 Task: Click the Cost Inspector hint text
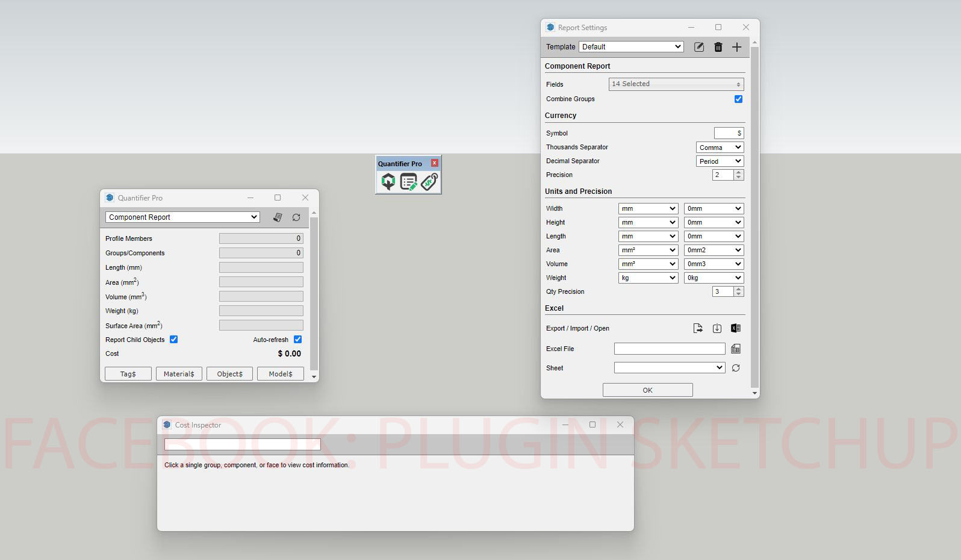tap(257, 465)
